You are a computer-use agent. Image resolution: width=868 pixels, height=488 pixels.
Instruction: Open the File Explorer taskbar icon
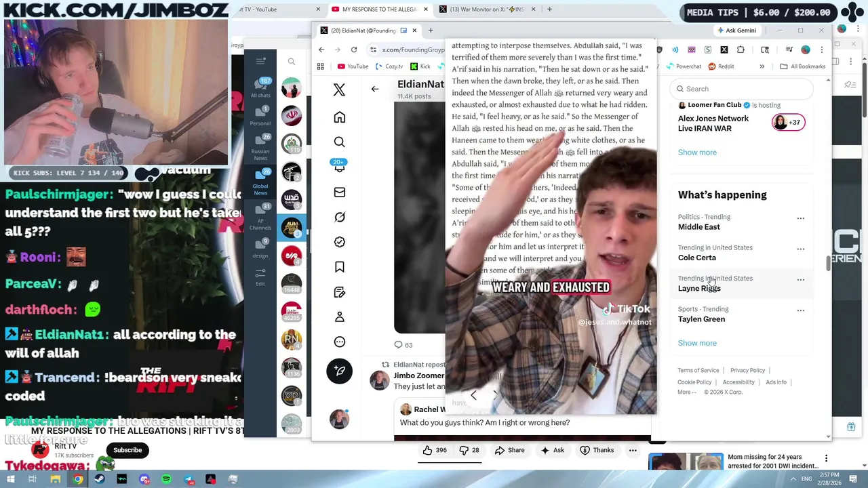point(56,479)
